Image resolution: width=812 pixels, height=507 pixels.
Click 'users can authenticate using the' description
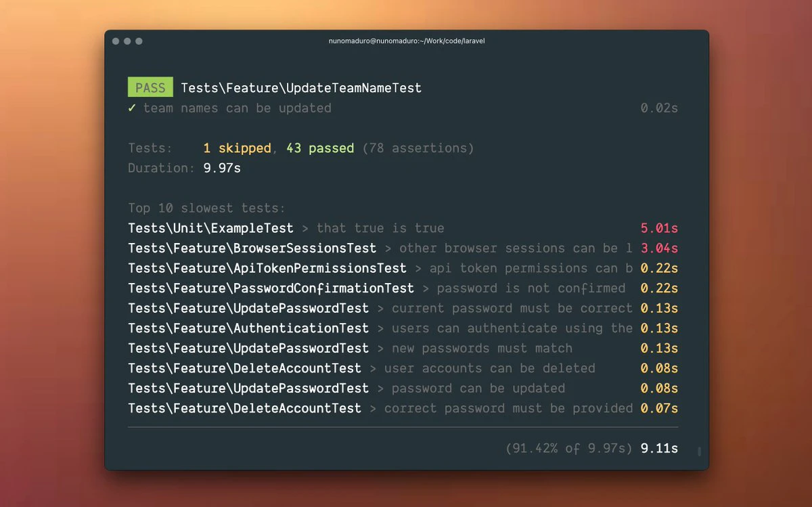pyautogui.click(x=512, y=328)
